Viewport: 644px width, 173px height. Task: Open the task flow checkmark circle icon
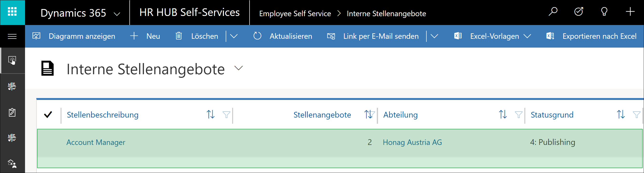[x=579, y=12]
